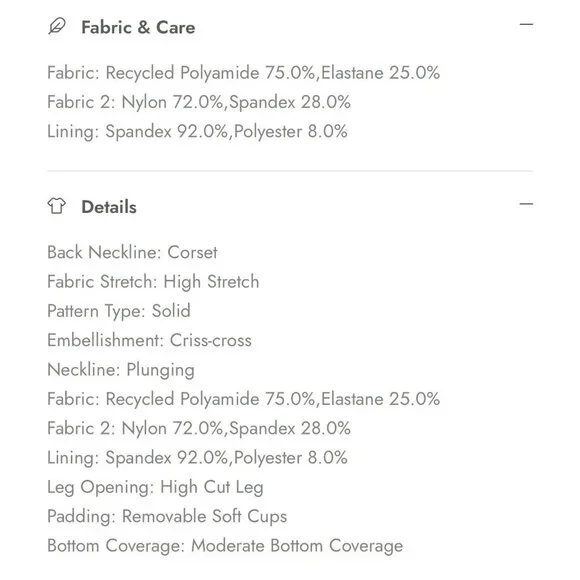Select the Recycled Polyamide fabric line under Fabric & Care
The width and height of the screenshot is (580, 580).
point(243,73)
